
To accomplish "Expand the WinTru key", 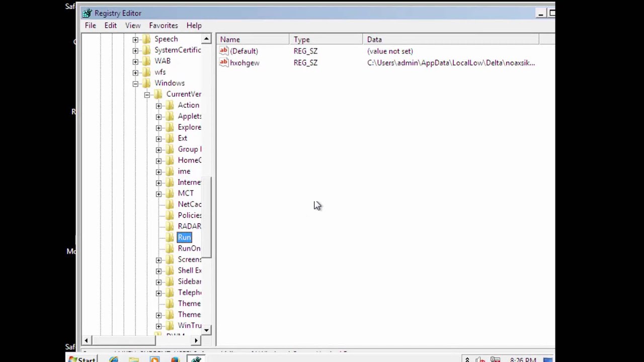I will [x=158, y=326].
